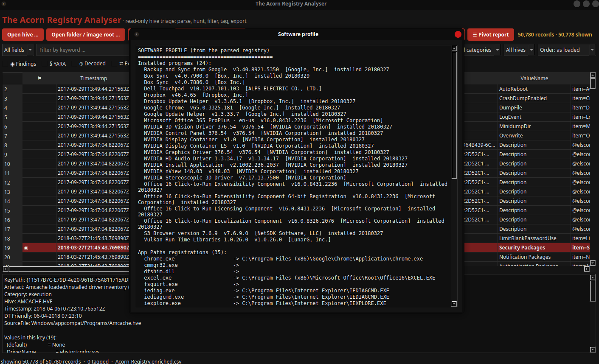This screenshot has height=364, width=599.
Task: Click the S3 Browser version 7.6.9 line
Action: pos(263,233)
